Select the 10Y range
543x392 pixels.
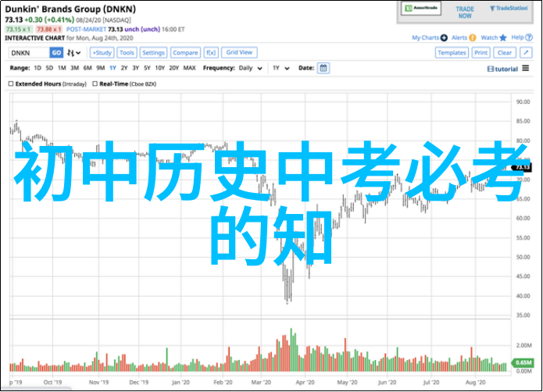tap(160, 68)
